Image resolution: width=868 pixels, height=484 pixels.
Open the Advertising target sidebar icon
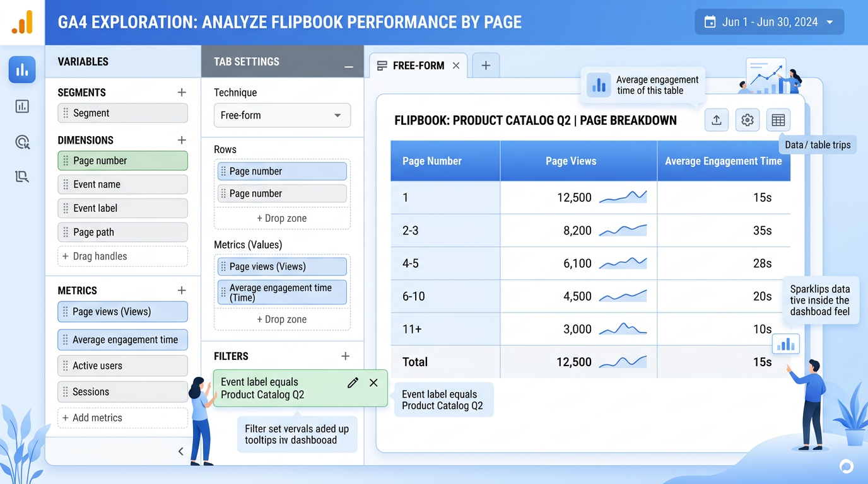[x=22, y=142]
